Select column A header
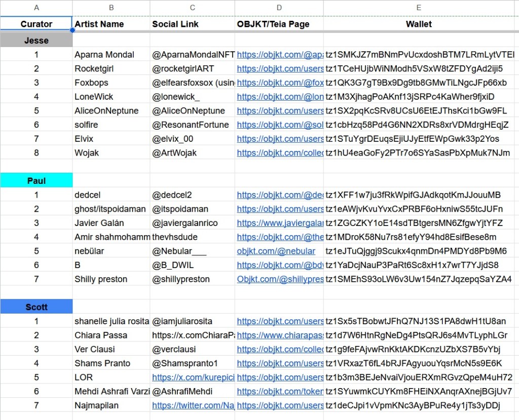 36,8
